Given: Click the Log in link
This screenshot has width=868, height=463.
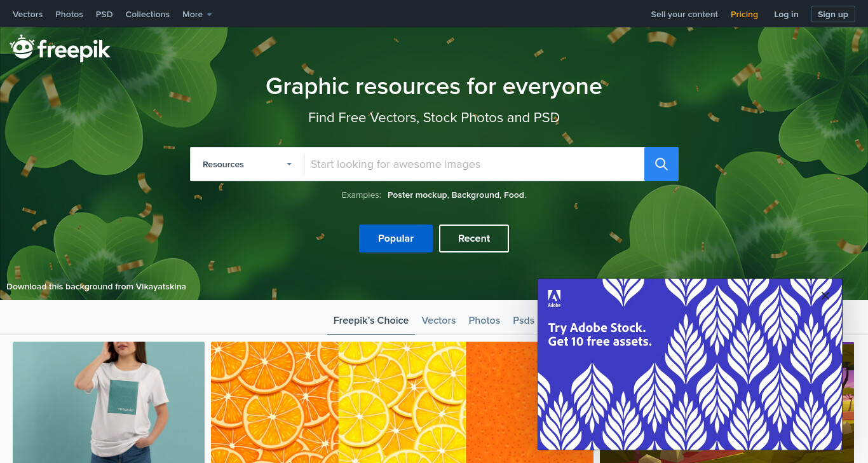Looking at the screenshot, I should click(786, 14).
